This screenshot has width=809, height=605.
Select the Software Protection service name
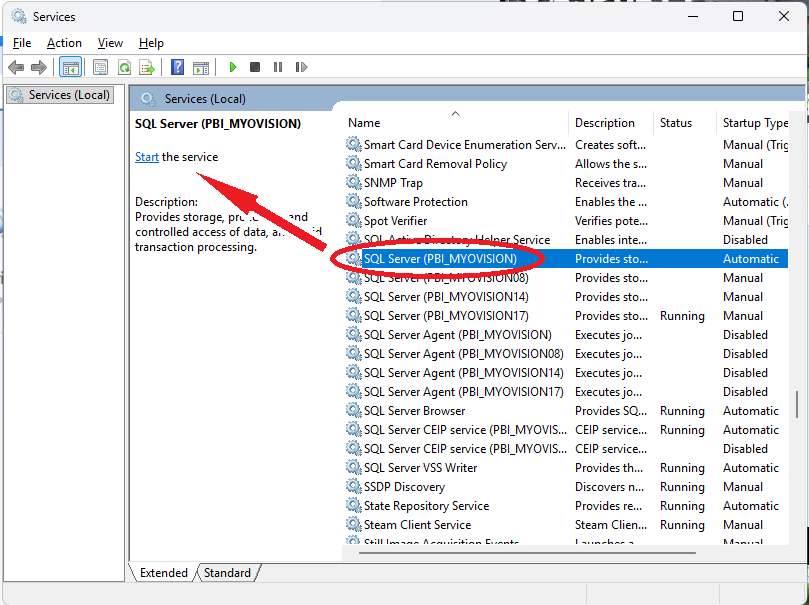pos(416,202)
